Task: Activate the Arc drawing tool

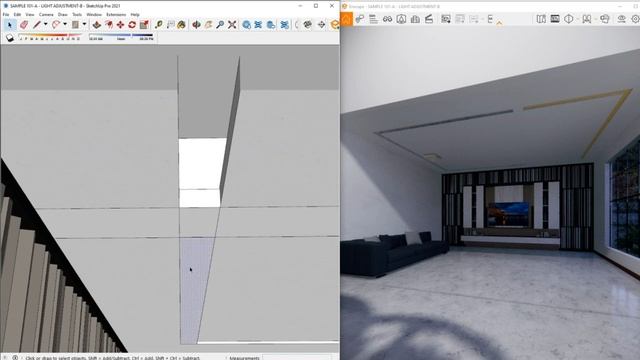Action: tap(56, 25)
